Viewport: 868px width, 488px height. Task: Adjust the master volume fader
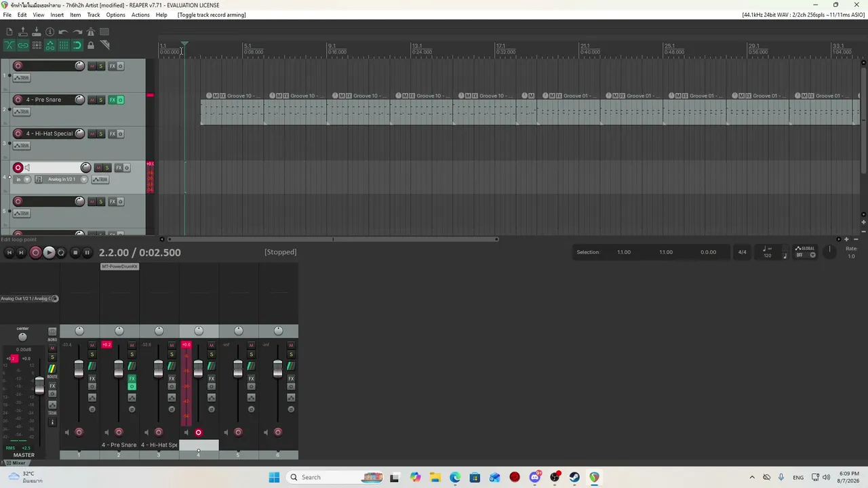point(39,386)
